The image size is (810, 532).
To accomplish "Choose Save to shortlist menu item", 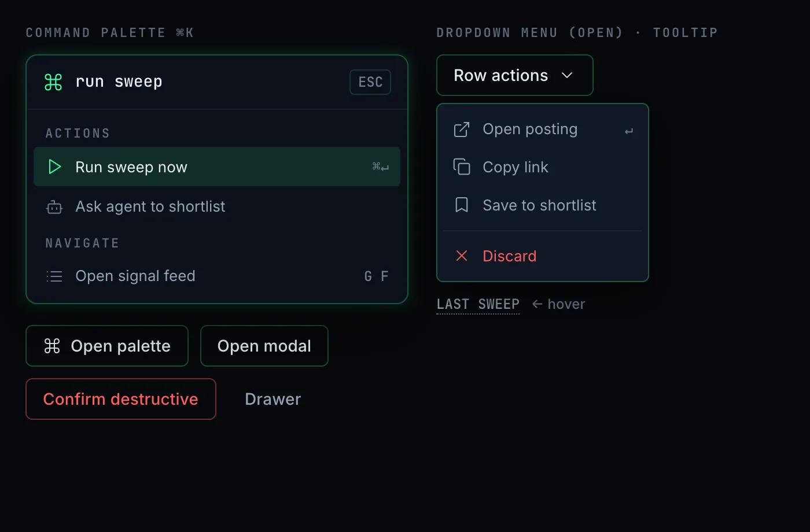I will point(543,205).
